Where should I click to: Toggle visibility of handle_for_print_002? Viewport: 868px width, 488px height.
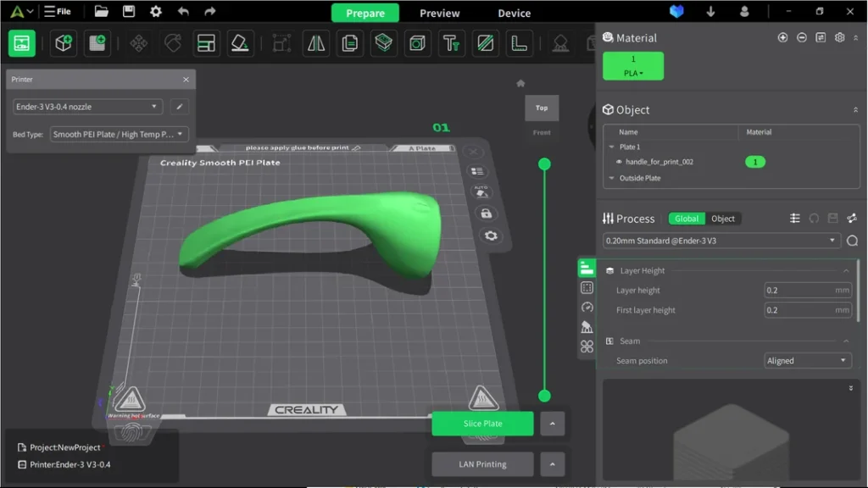[x=619, y=162]
